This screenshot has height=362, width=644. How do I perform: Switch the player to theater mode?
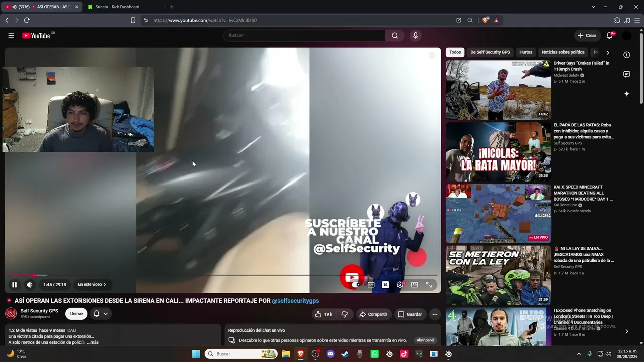[x=415, y=285]
